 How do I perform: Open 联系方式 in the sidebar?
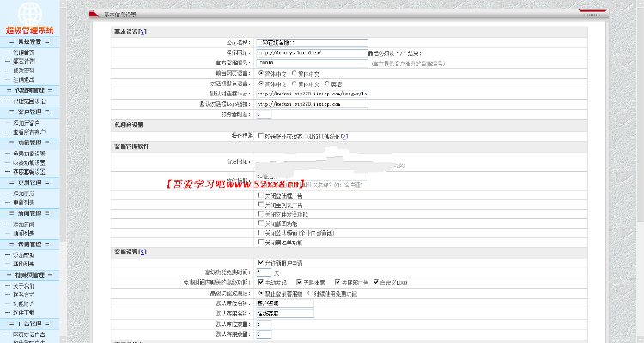[x=24, y=295]
